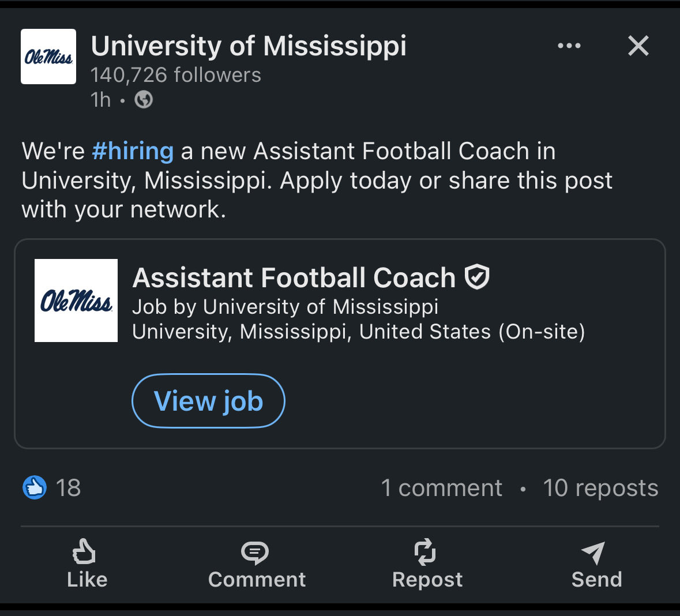
Task: Show the 10 reposts list
Action: point(600,488)
